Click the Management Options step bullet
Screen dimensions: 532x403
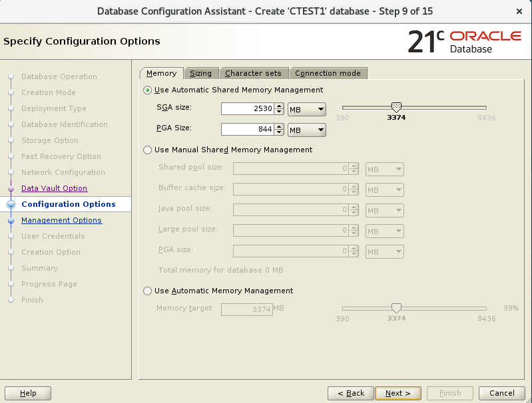(11, 221)
